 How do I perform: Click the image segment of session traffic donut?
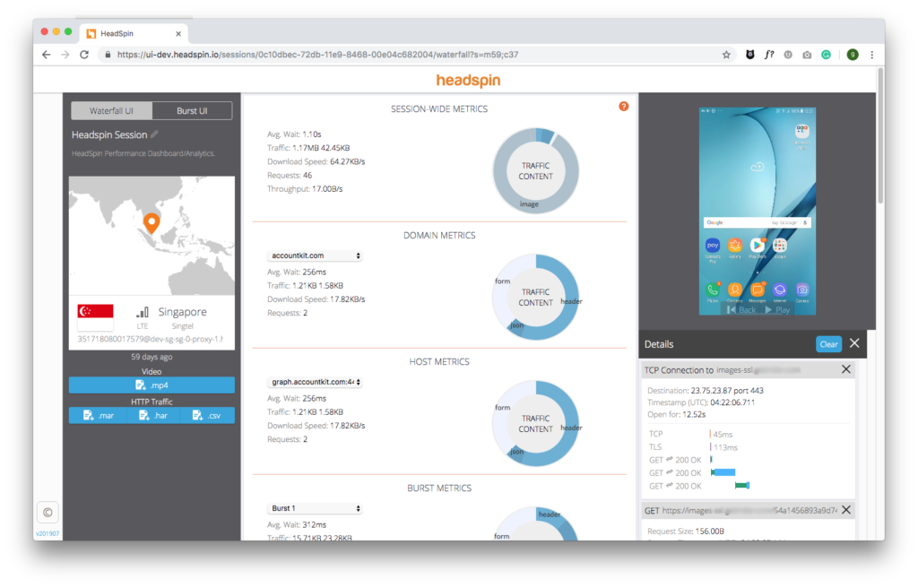click(x=530, y=206)
